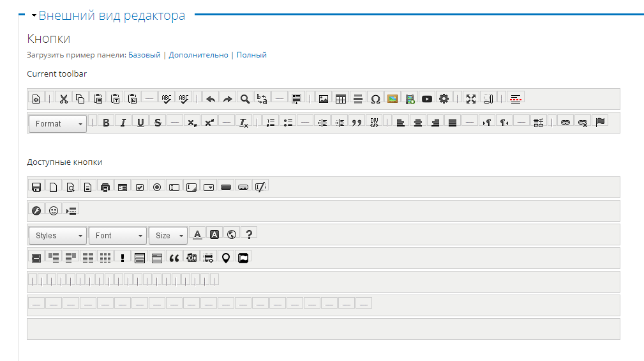Click the Preview document icon
Viewport: 644px width, 361px height.
[71, 187]
